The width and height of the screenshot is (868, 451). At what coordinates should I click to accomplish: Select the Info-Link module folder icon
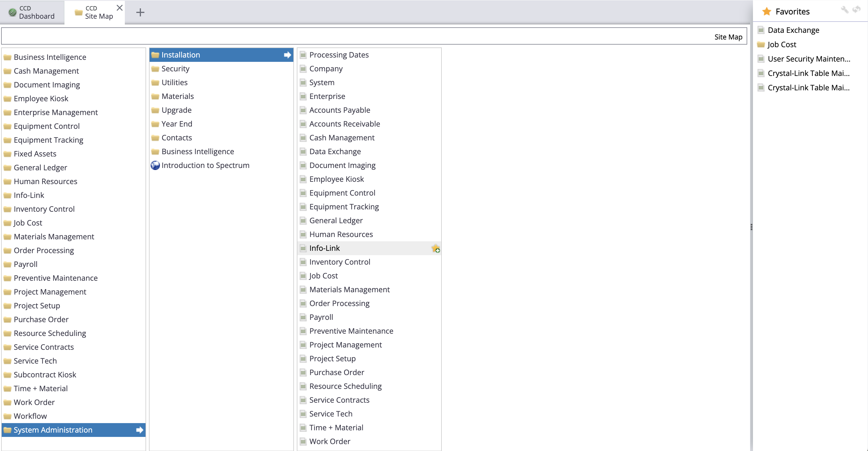[7, 196]
